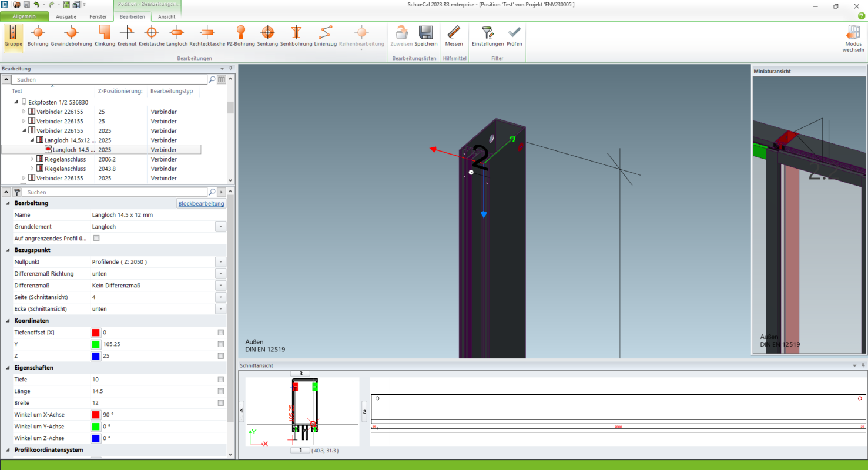Enable the checkbox beside the Tiefe value
The image size is (868, 470).
221,380
